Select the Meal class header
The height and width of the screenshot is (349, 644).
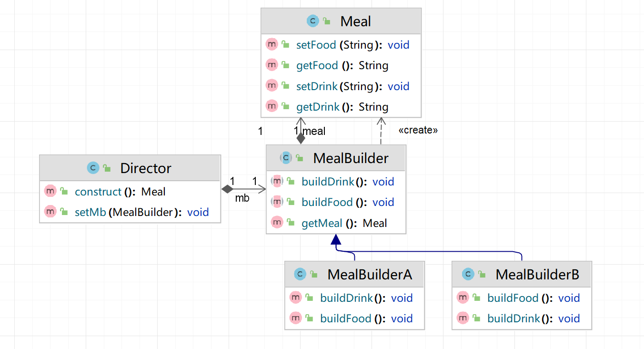click(x=355, y=21)
